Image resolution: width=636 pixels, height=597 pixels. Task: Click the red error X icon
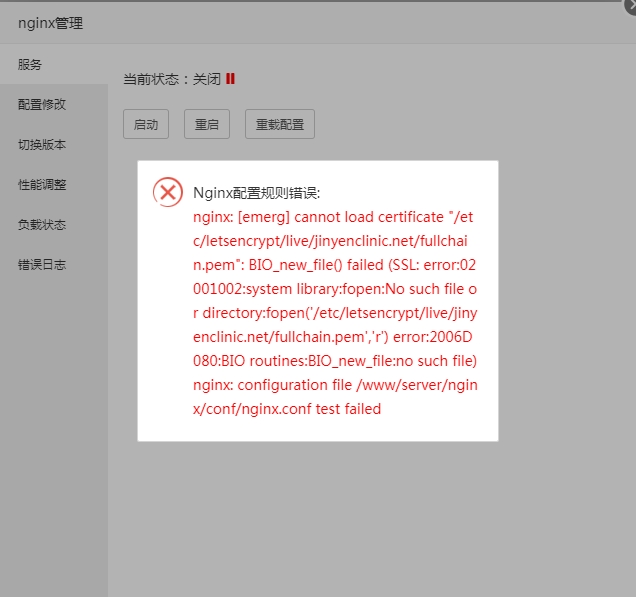[x=168, y=192]
